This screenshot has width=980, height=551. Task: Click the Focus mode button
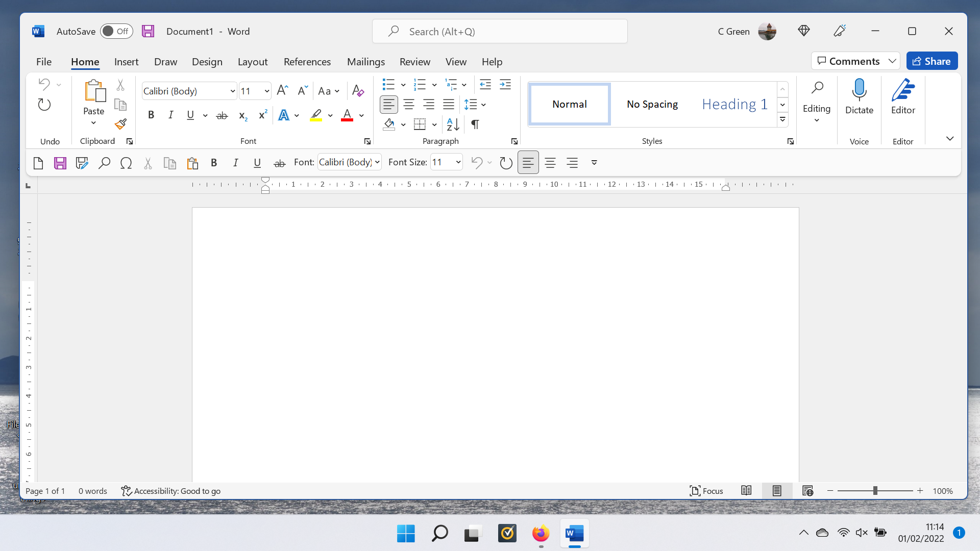[x=706, y=491]
